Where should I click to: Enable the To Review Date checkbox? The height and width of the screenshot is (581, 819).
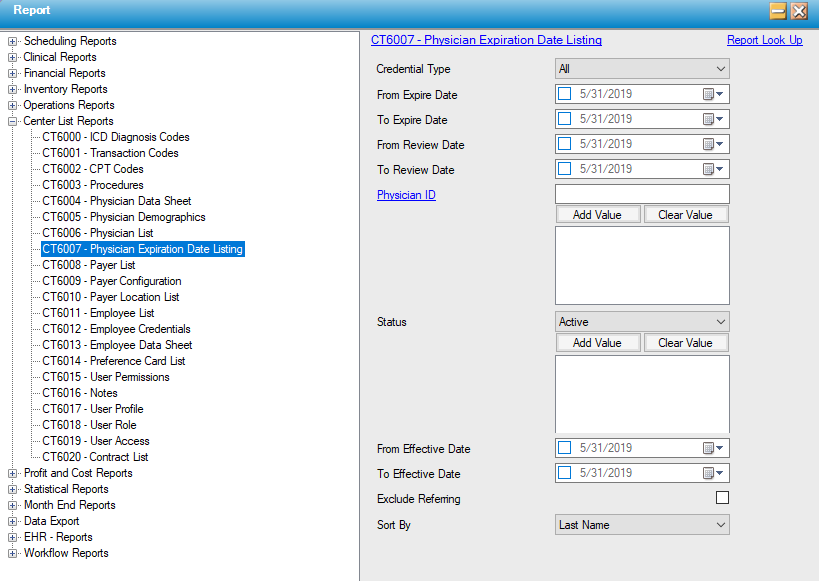click(x=565, y=169)
